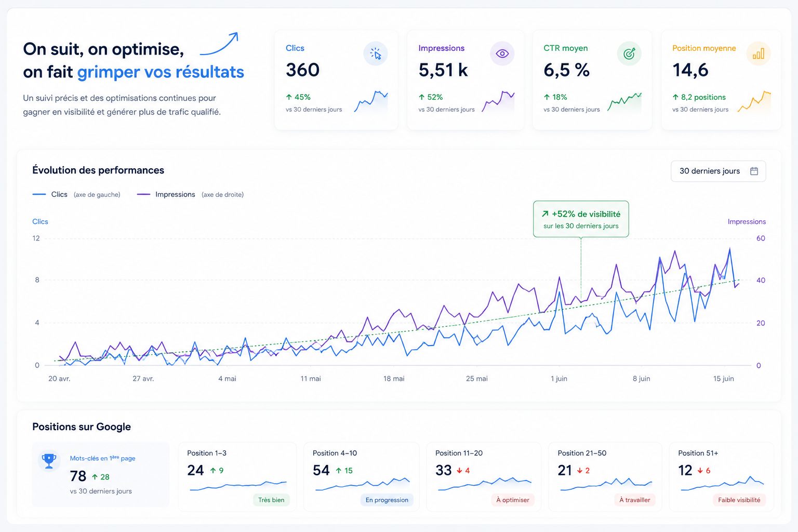Click the Évolution des performances heading
The width and height of the screenshot is (798, 532).
tap(98, 170)
